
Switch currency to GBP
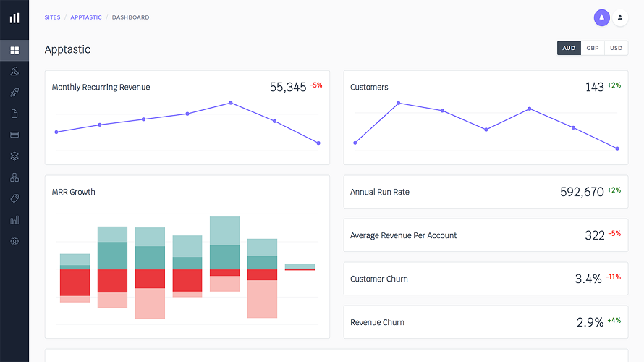pyautogui.click(x=592, y=48)
